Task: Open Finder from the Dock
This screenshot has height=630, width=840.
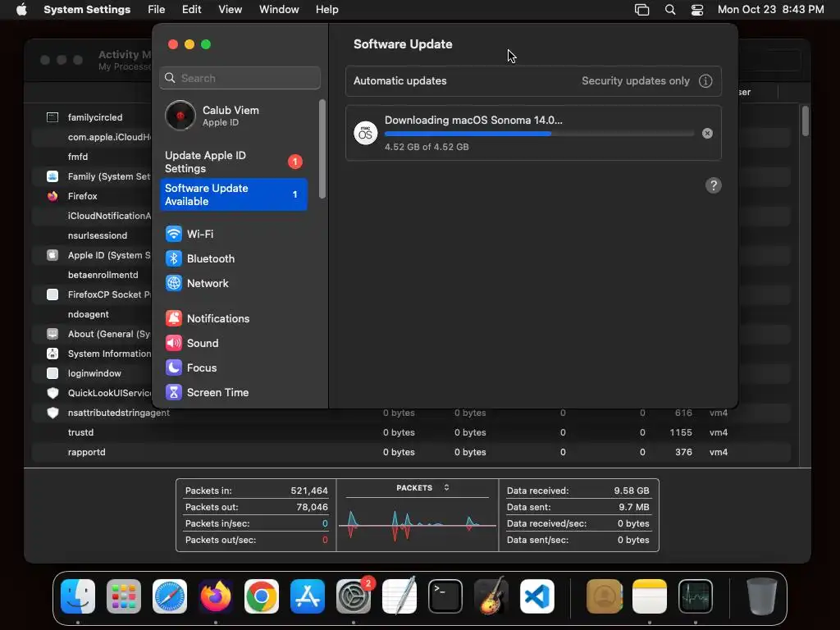Action: point(78,596)
